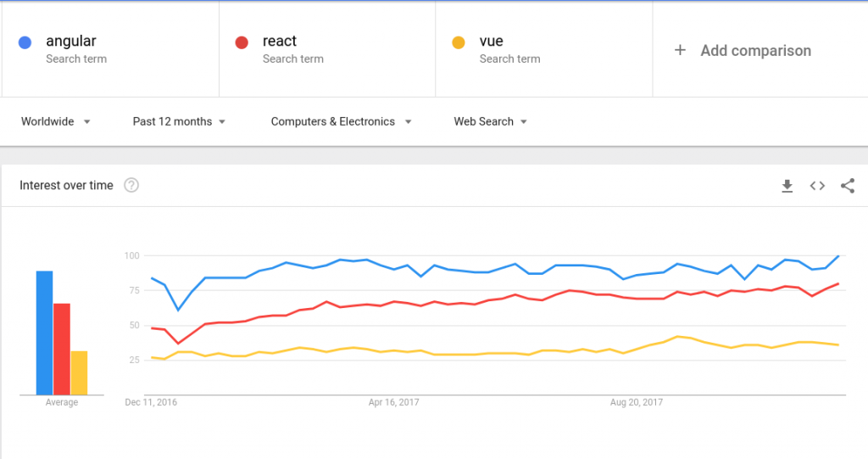Click the red react average bar

point(61,349)
